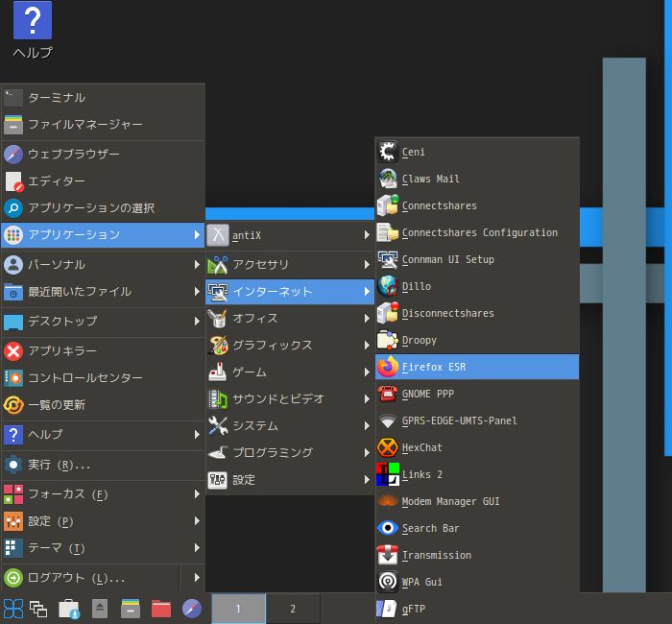Switch to workspace 2
This screenshot has width=672, height=624.
click(x=293, y=609)
